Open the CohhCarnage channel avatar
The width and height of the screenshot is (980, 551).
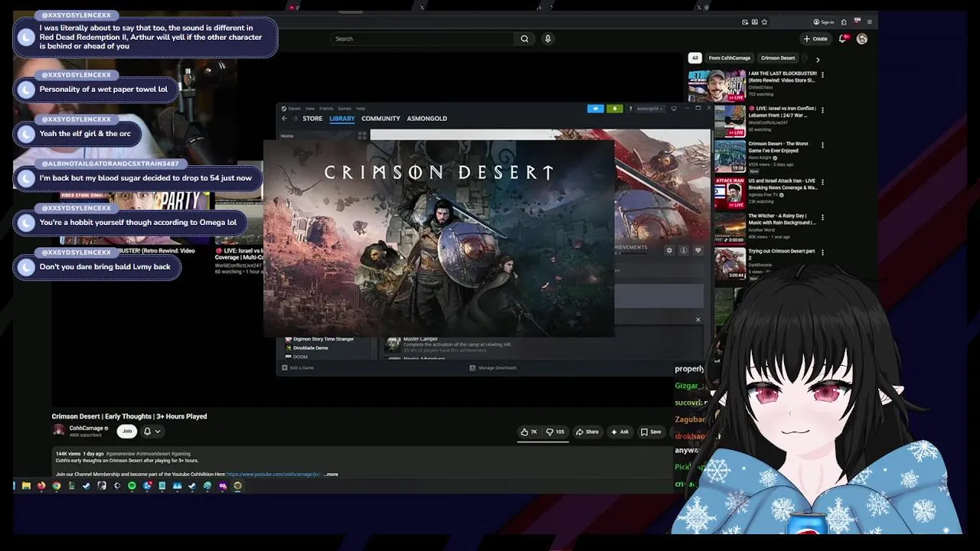(58, 431)
